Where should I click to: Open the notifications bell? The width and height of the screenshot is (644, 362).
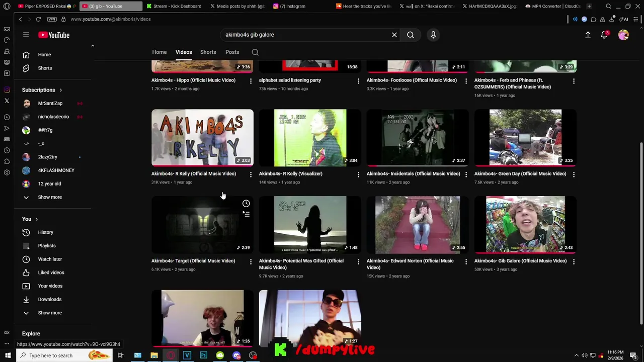(x=604, y=35)
